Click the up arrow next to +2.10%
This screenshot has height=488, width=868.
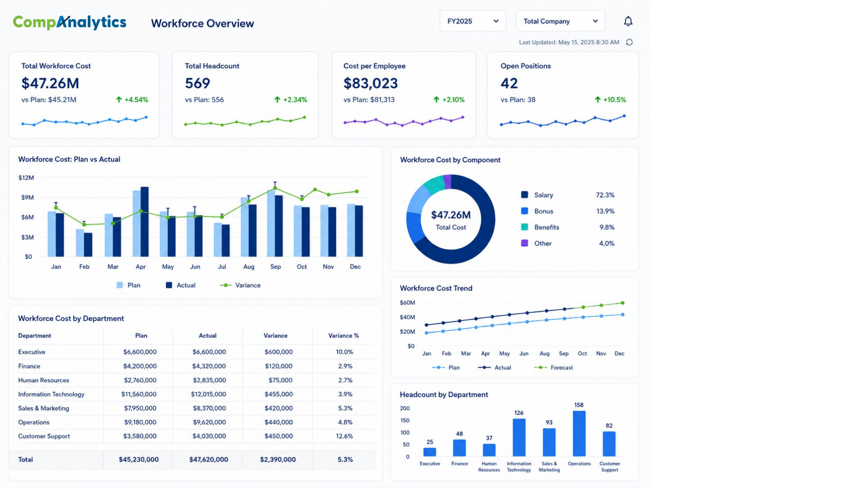pyautogui.click(x=436, y=99)
